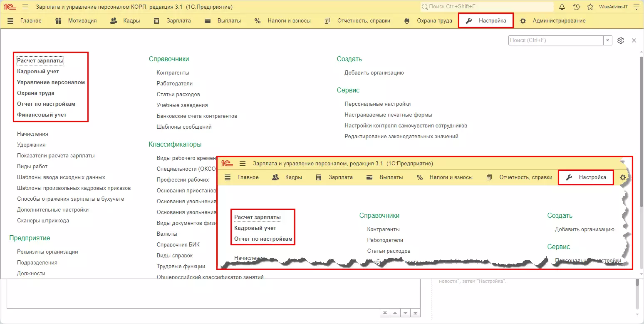Close the Настройка section menu with the X

[x=634, y=40]
